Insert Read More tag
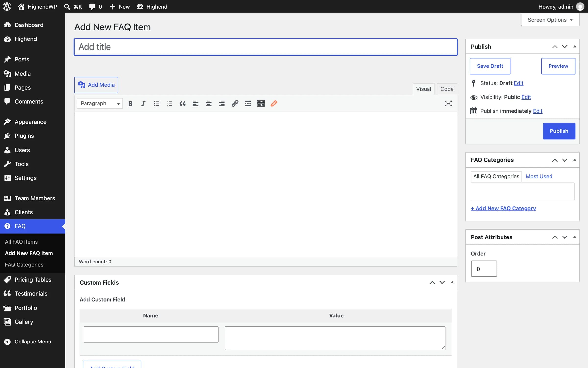The width and height of the screenshot is (588, 368). 248,104
